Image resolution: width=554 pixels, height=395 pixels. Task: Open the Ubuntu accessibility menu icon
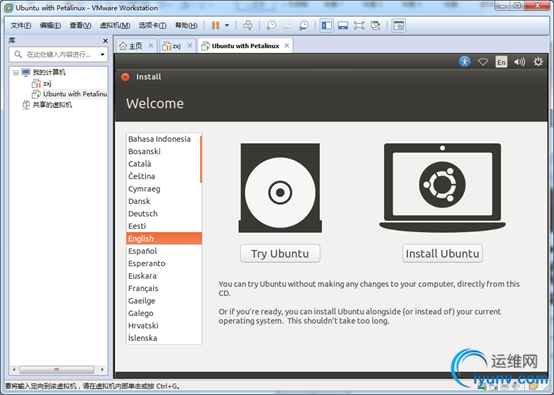tap(465, 62)
